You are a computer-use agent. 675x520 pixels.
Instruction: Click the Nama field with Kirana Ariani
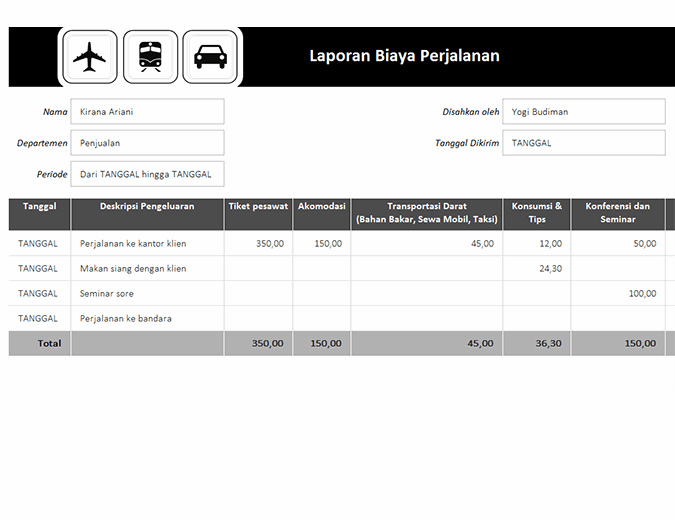click(147, 111)
